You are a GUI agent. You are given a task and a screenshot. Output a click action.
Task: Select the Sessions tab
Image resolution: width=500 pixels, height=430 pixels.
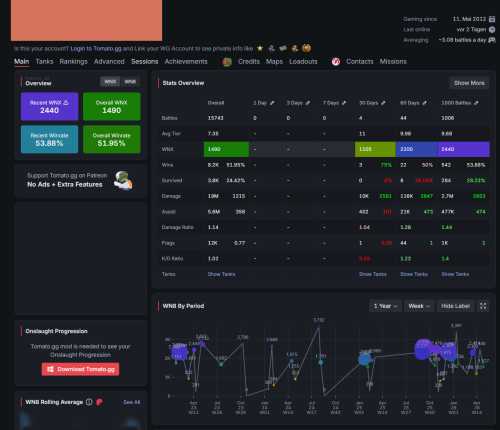(144, 62)
